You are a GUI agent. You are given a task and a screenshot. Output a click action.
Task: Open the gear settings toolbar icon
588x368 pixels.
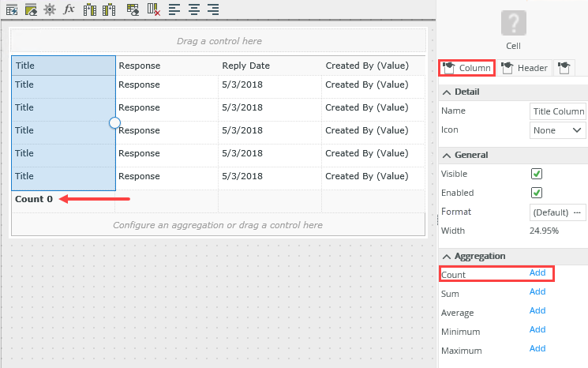tap(50, 9)
